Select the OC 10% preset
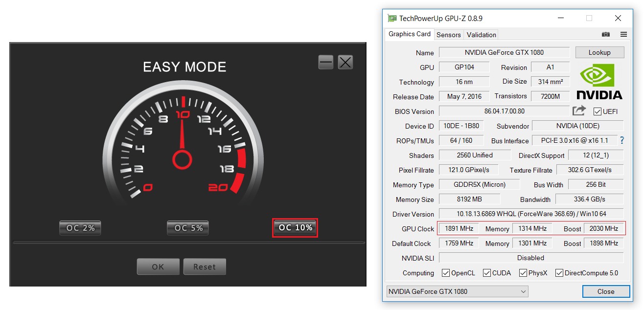This screenshot has width=644, height=310. (295, 228)
